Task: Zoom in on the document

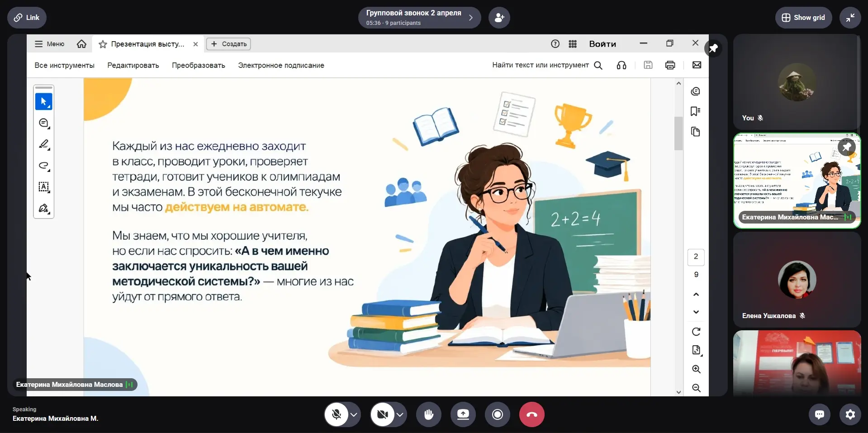Action: click(x=697, y=369)
